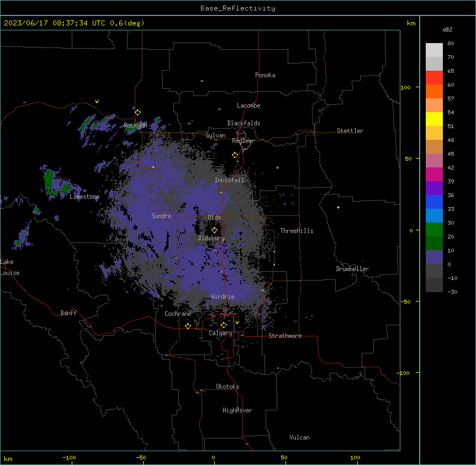Click the red 65-60 dBZ legend swatch

tap(434, 78)
